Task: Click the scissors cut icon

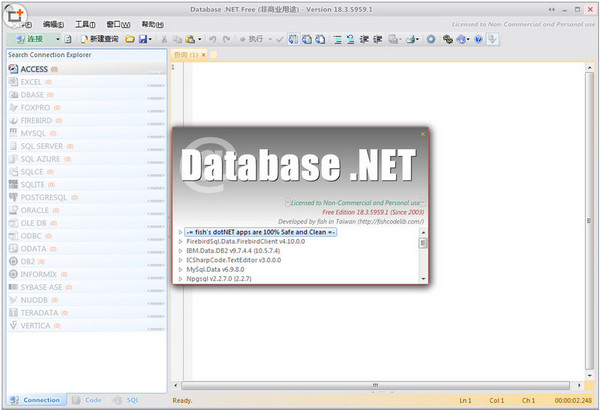Action: pyautogui.click(x=163, y=39)
